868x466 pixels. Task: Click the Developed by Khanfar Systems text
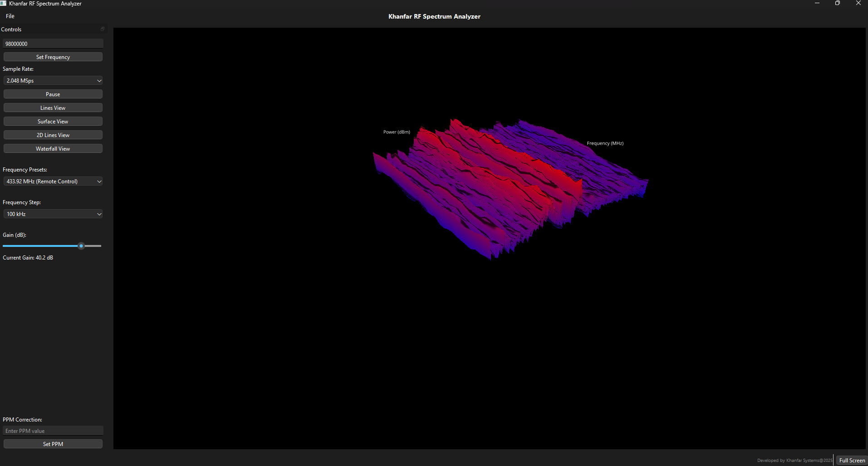794,461
